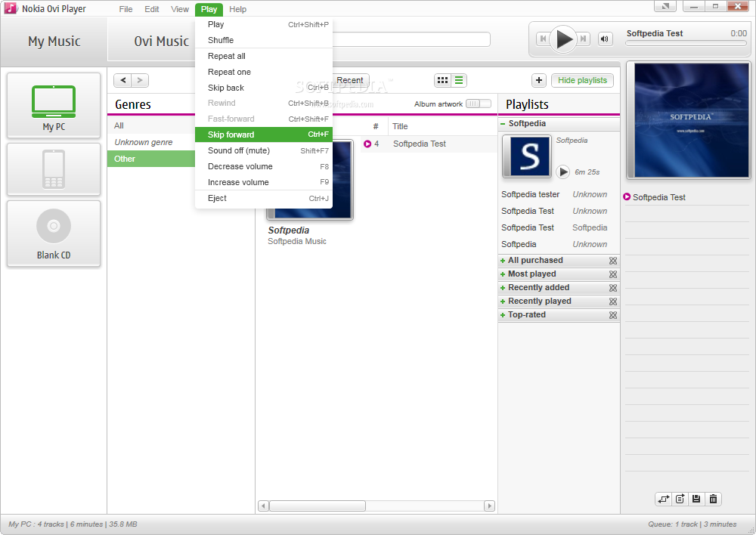This screenshot has height=535, width=756.
Task: Select Softpedia tester playlist track
Action: 559,194
